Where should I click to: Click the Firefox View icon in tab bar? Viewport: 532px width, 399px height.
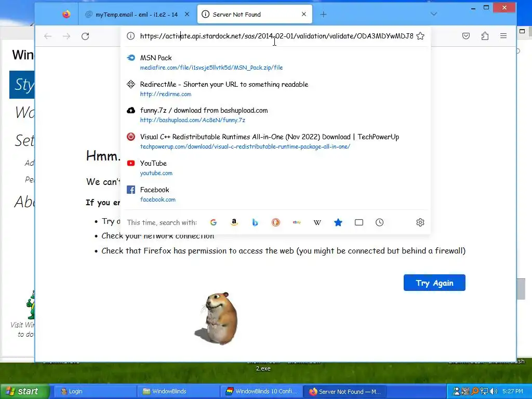66,14
